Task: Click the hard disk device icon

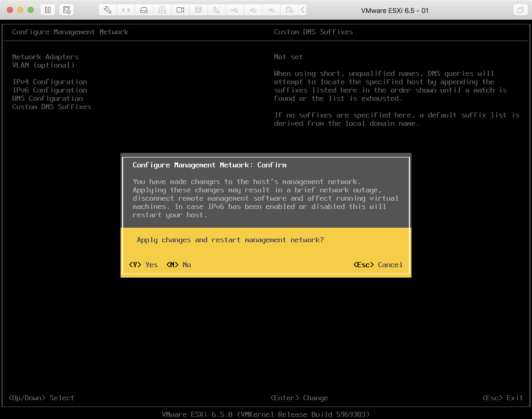Action: [144, 10]
